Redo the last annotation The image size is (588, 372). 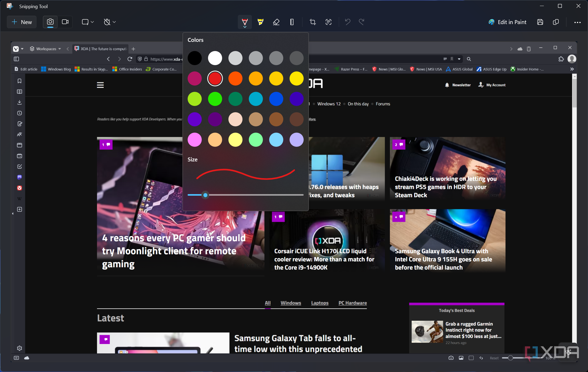point(361,22)
